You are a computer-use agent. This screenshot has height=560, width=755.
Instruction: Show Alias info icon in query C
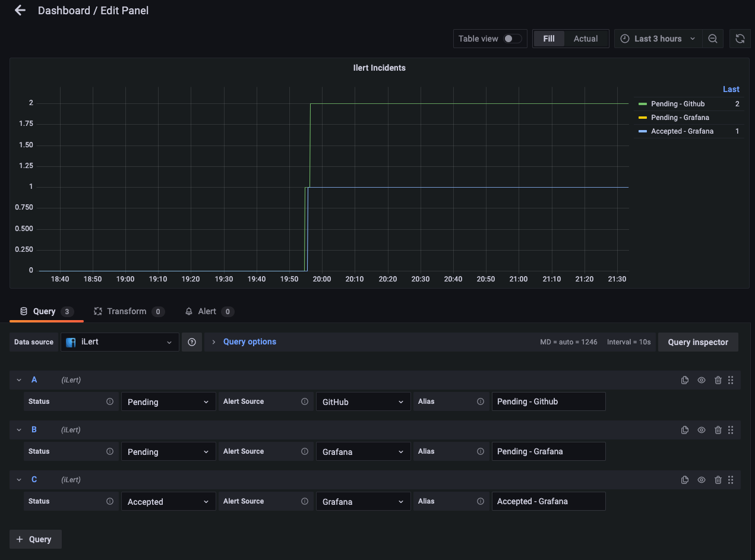click(481, 501)
